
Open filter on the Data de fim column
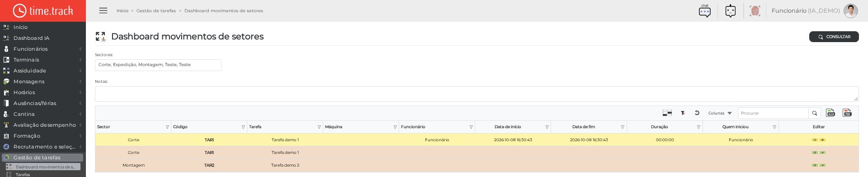pos(623,127)
